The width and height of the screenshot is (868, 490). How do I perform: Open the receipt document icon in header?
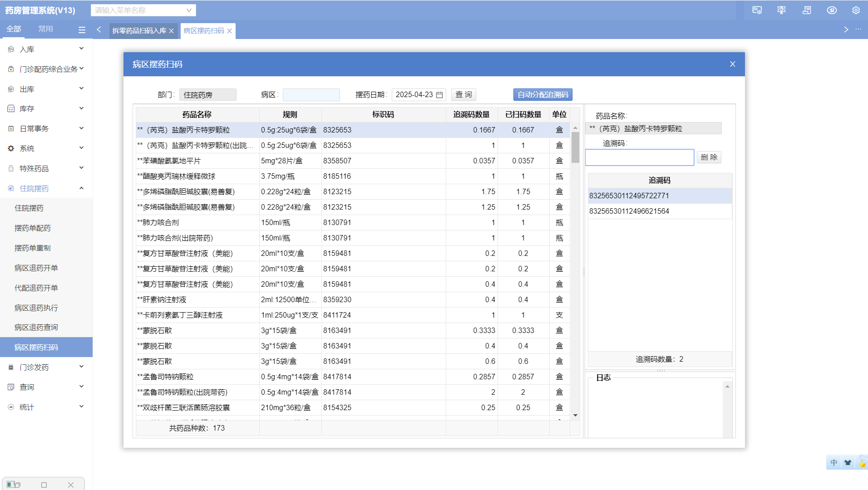(x=807, y=10)
